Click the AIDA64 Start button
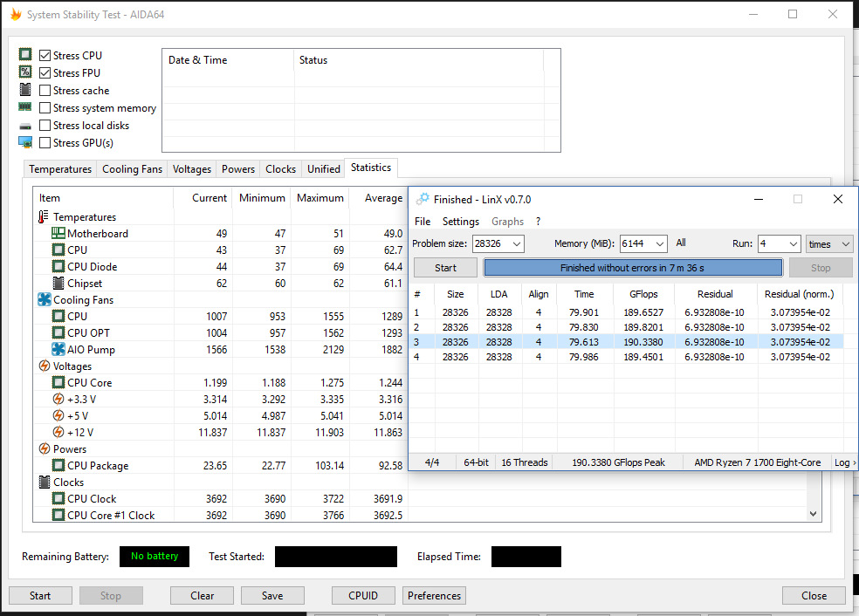 (x=40, y=596)
